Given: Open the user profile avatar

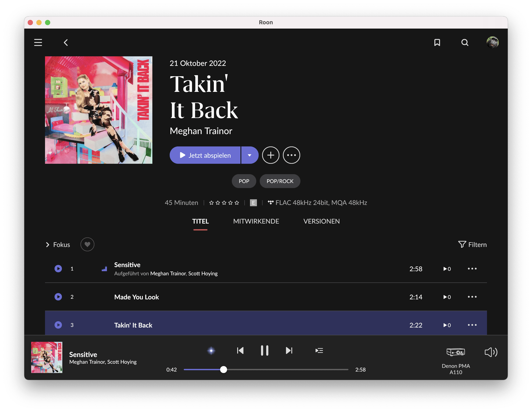Looking at the screenshot, I should click(x=492, y=42).
